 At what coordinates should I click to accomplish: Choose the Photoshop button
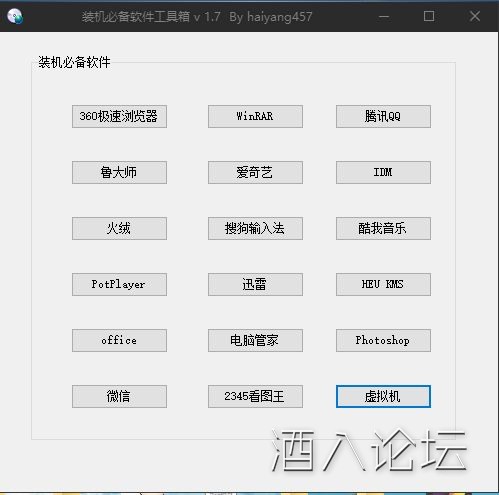pyautogui.click(x=383, y=340)
